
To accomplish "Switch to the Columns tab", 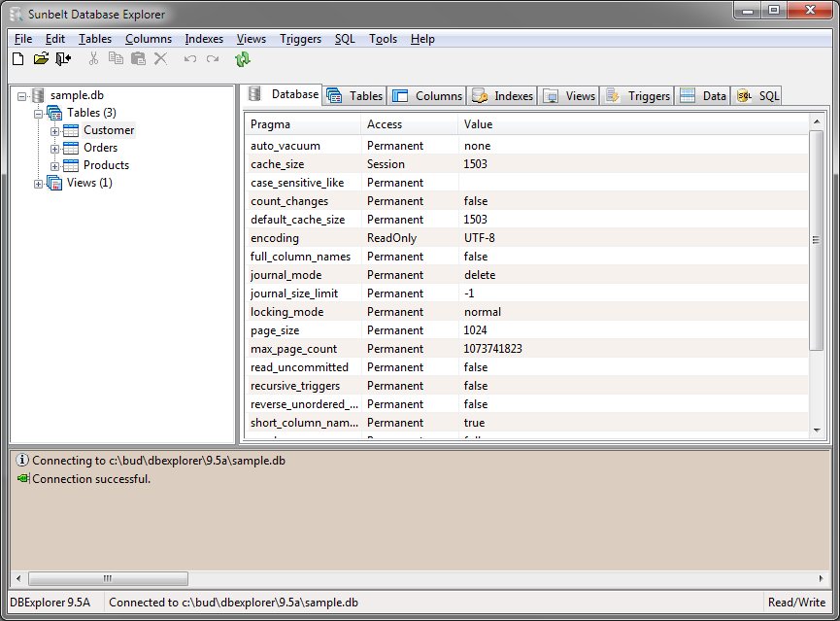I will click(x=427, y=96).
